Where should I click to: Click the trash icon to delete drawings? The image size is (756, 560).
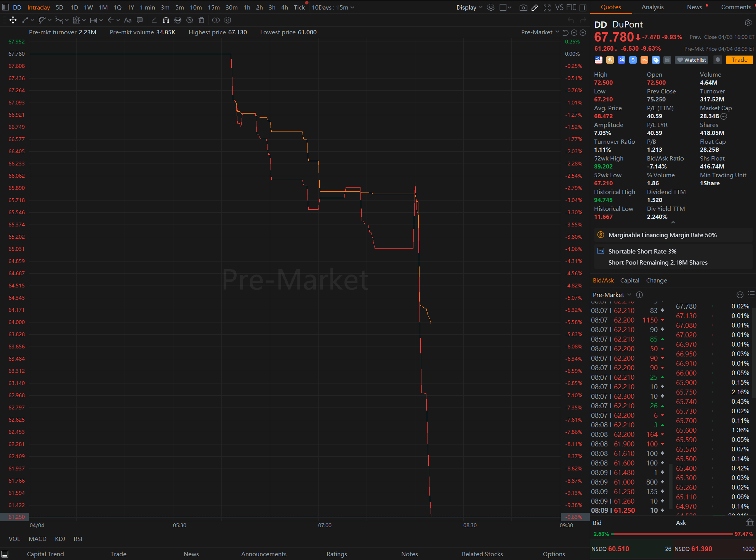[x=201, y=20]
